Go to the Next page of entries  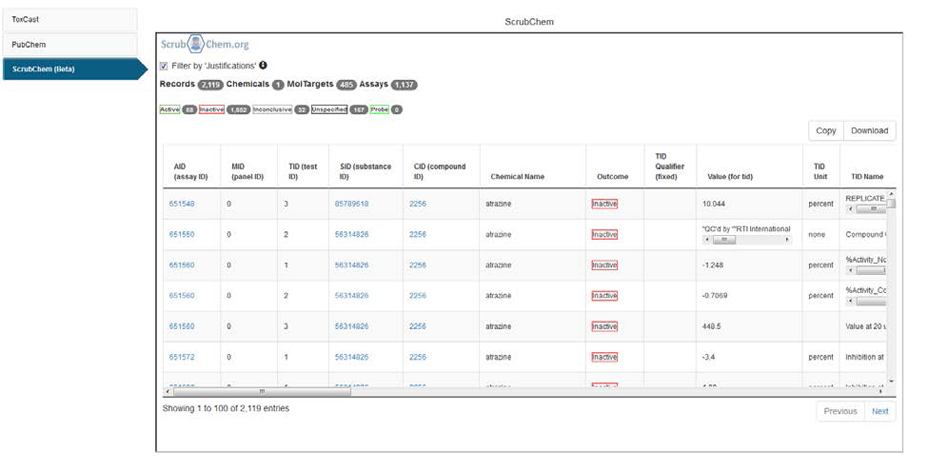pyautogui.click(x=880, y=411)
